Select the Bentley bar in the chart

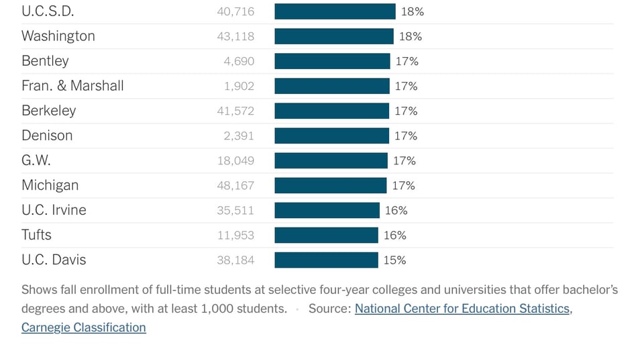click(332, 61)
